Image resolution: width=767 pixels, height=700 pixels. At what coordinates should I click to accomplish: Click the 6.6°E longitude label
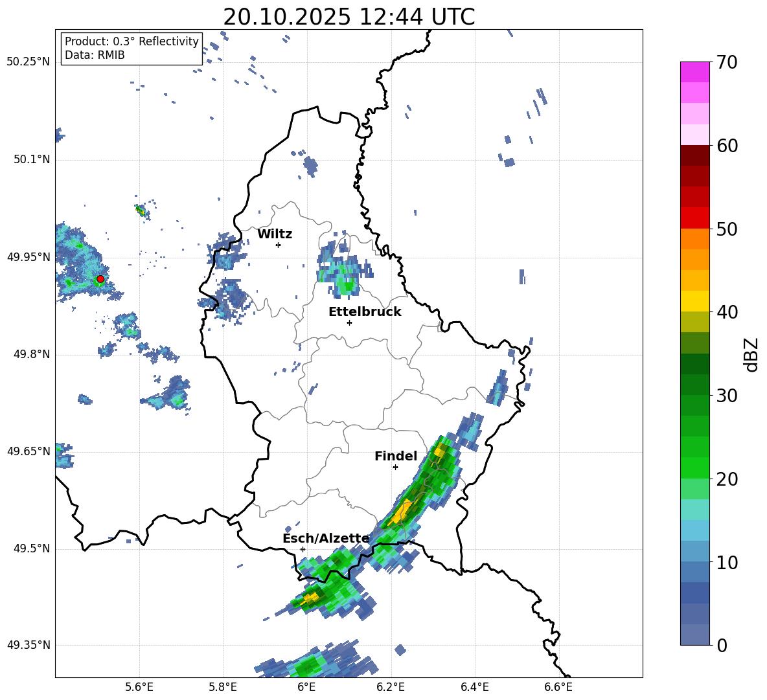coord(558,688)
